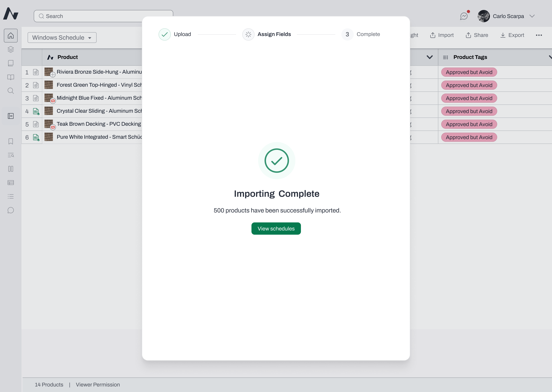Open the Windows Schedule dropdown
The height and width of the screenshot is (392, 552).
tap(62, 38)
